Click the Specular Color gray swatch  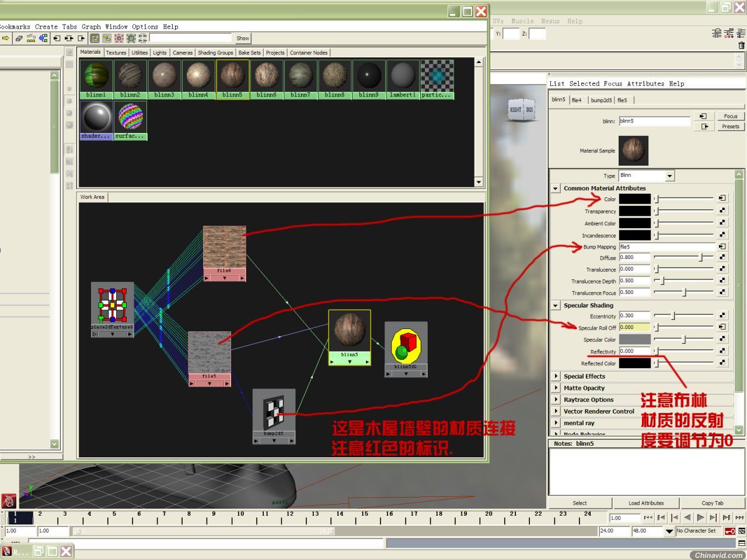(634, 339)
